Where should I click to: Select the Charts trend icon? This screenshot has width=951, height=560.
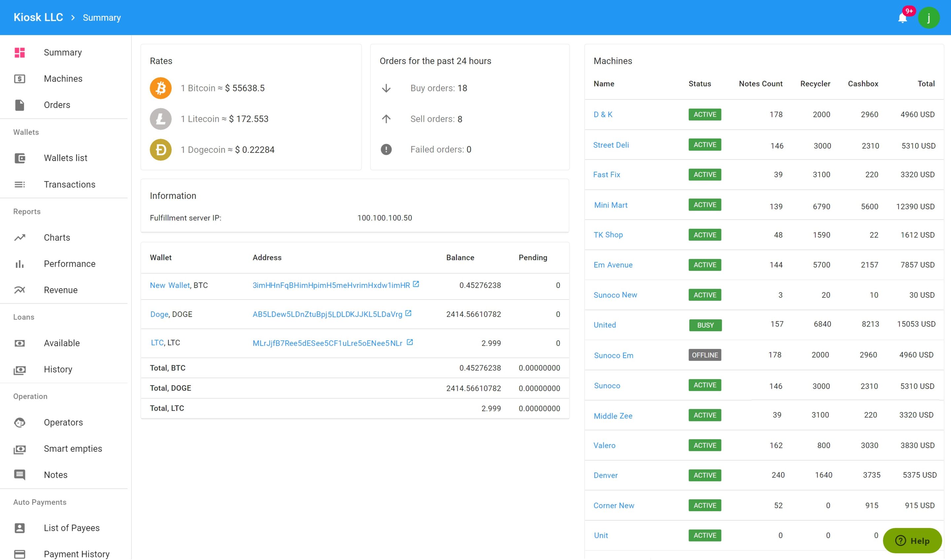19,237
